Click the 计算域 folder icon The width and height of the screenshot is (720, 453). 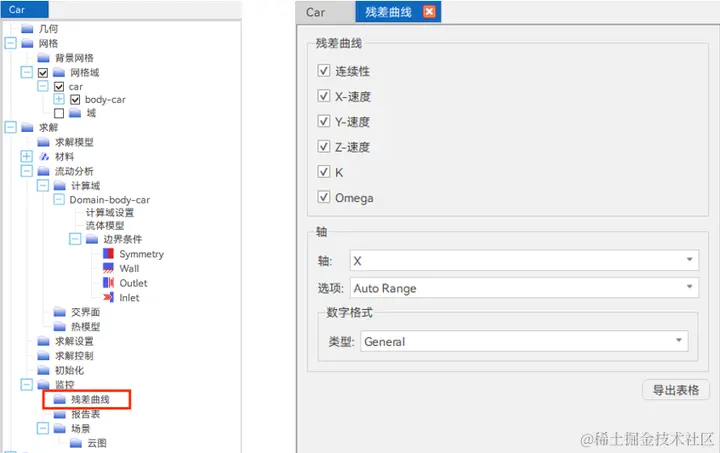[x=60, y=186]
